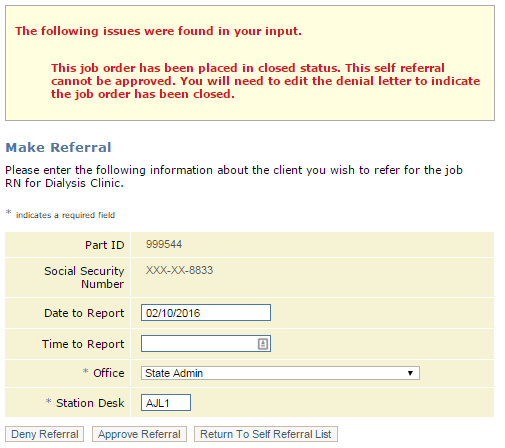Click the closed status job order error message
505x448 pixels.
(265, 81)
